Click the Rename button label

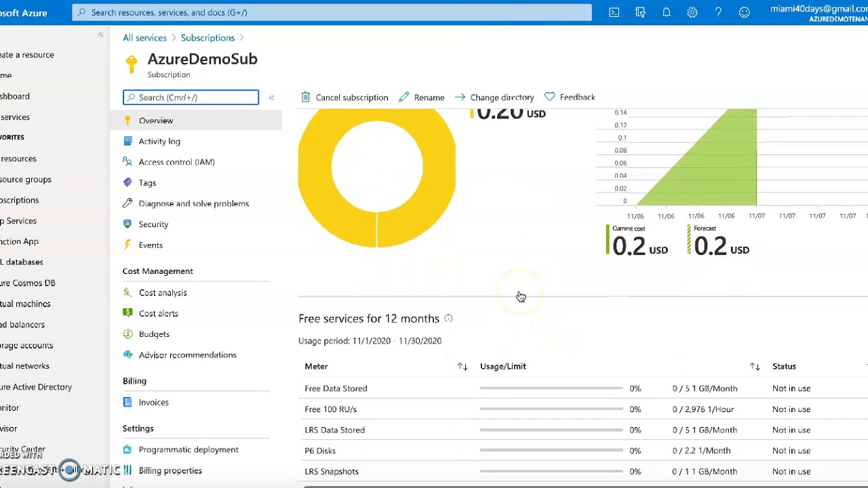(429, 98)
